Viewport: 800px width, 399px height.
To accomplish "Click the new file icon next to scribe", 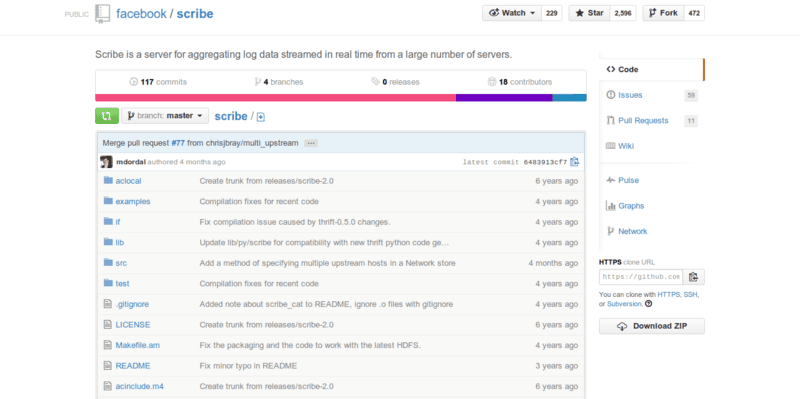I will coord(261,117).
